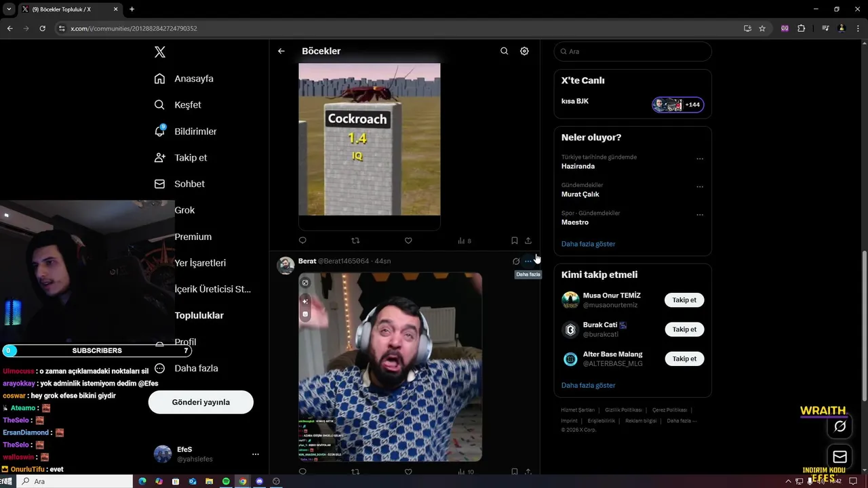Follow Alter Base Malang

684,359
